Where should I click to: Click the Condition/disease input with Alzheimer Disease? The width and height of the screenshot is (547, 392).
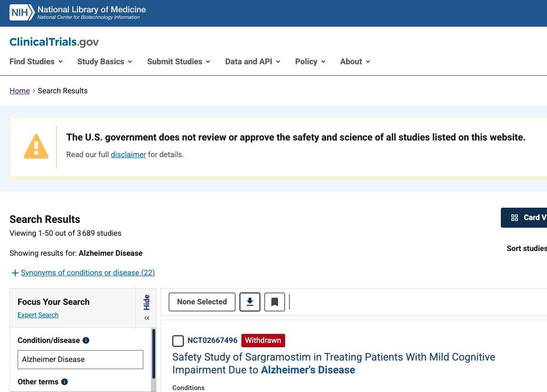[80, 360]
